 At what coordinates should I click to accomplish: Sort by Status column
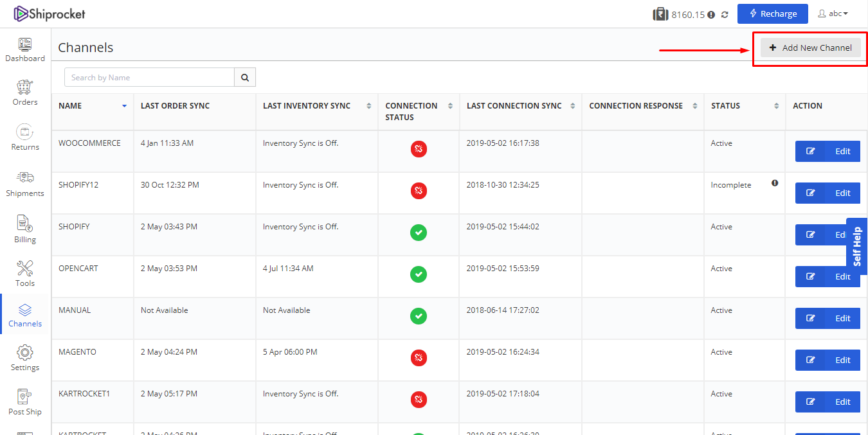tap(777, 106)
